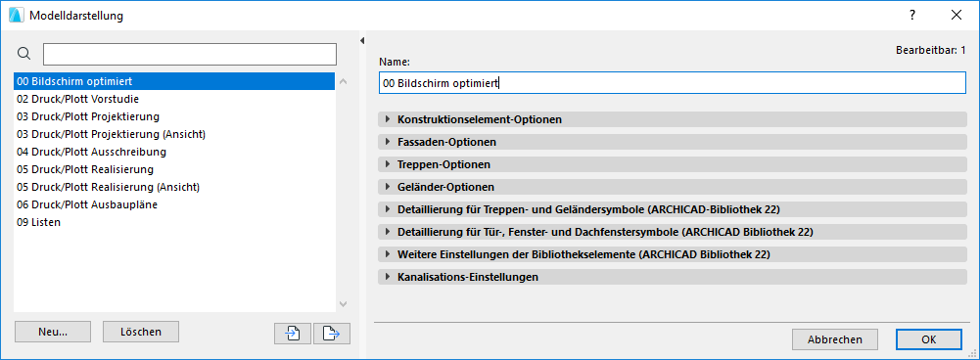Click the list scrollbar down arrow
Screen dimensions: 980x360
[343, 303]
